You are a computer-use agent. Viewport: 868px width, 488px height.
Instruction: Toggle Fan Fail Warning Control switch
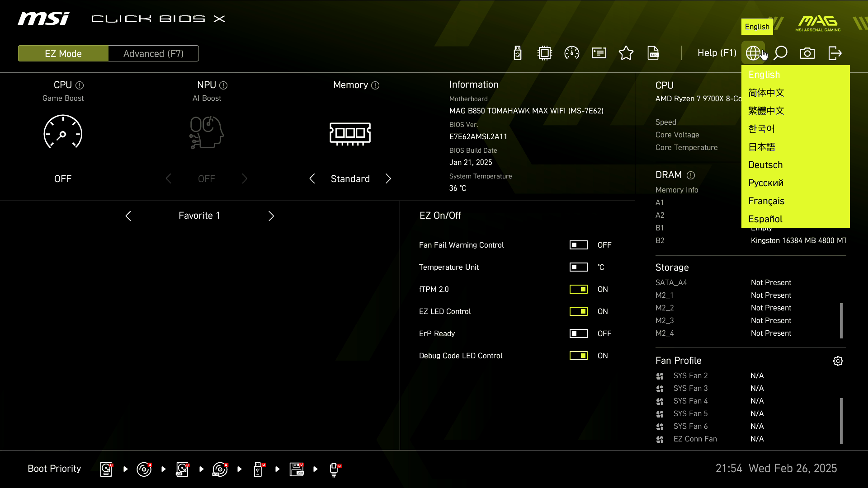(x=578, y=245)
